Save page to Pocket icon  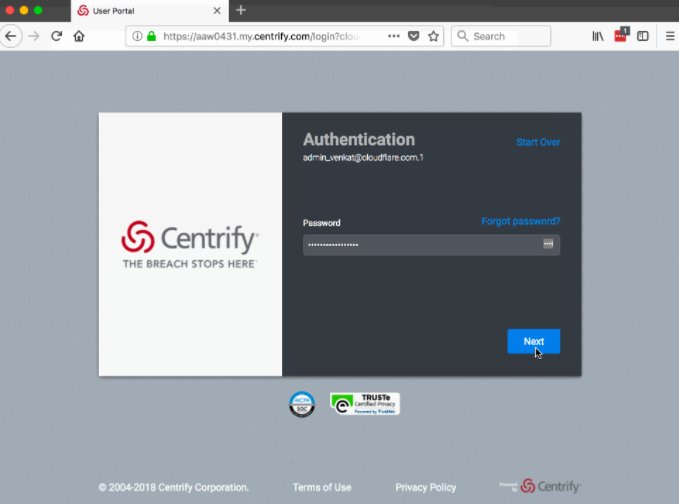414,36
